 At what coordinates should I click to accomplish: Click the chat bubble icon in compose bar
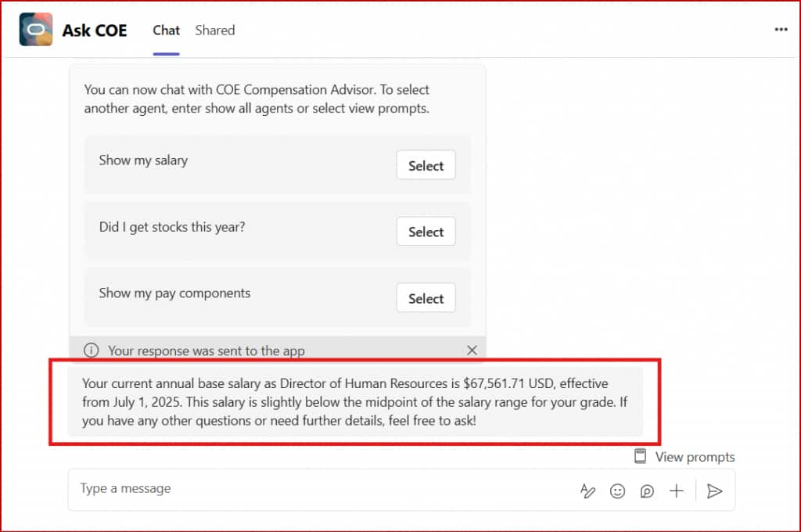click(647, 491)
